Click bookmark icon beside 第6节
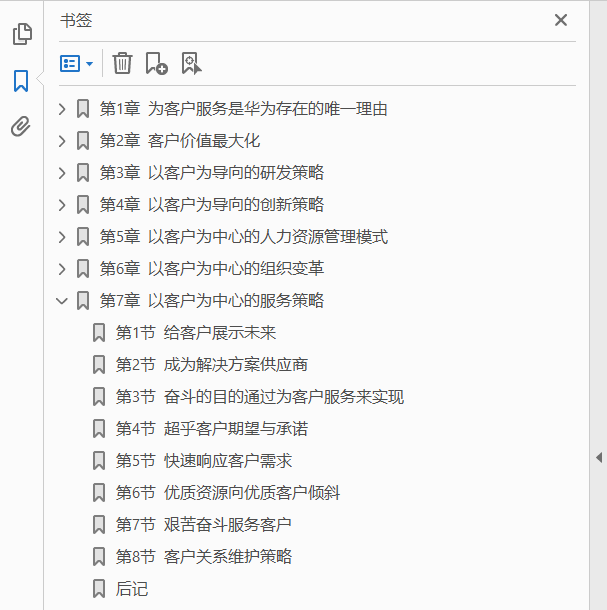This screenshot has height=610, width=607. pos(99,493)
